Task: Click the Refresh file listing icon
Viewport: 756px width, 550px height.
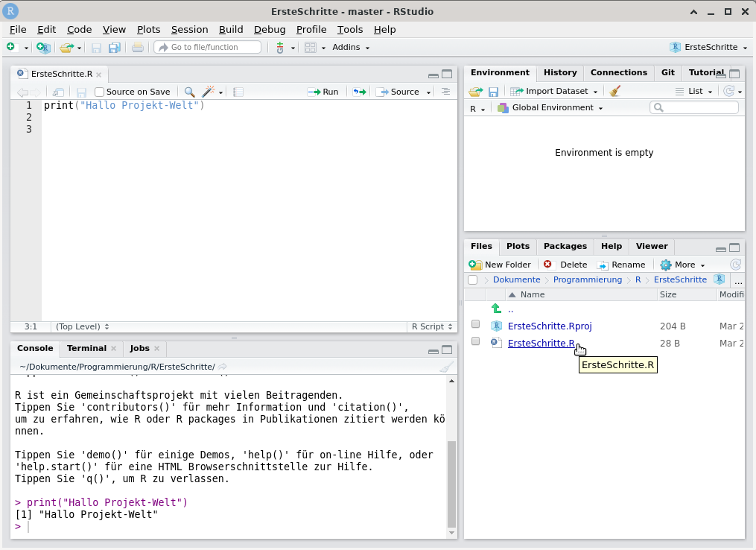Action: pyautogui.click(x=735, y=265)
